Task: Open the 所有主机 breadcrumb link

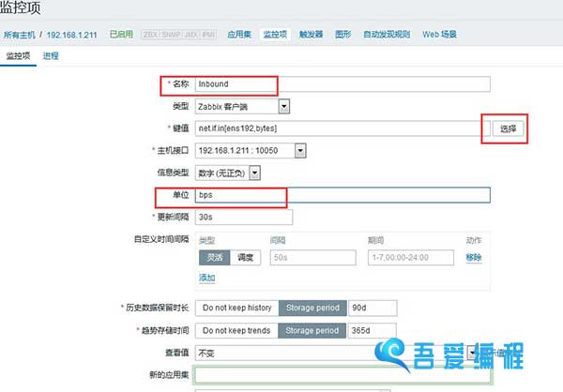Action: pos(20,35)
